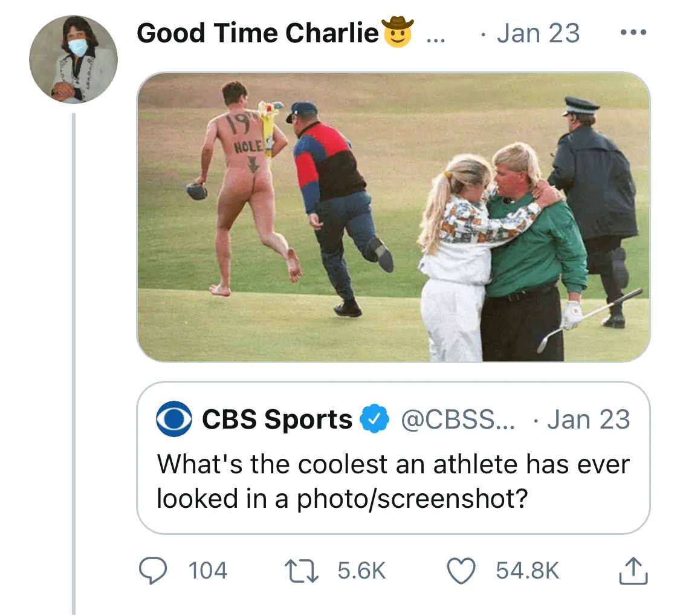Viewport: 680px width, 616px height.
Task: Open the quoted CBS Sports tweet text
Action: coord(393,481)
